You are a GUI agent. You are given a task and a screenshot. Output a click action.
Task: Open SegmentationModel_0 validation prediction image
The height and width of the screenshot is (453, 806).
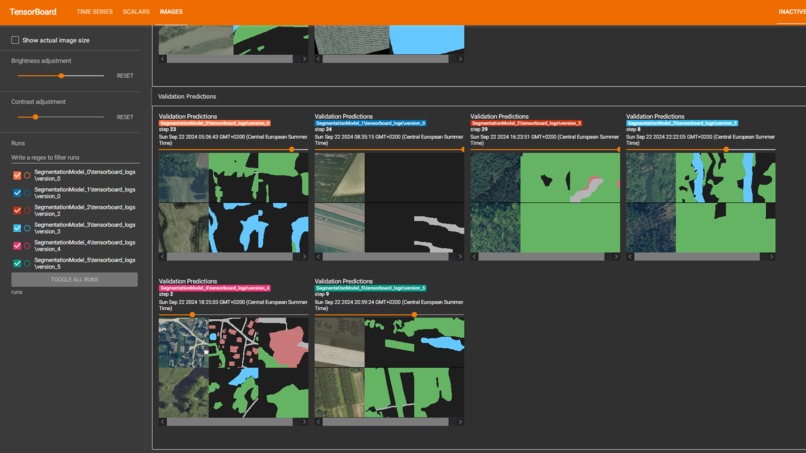[x=233, y=202]
